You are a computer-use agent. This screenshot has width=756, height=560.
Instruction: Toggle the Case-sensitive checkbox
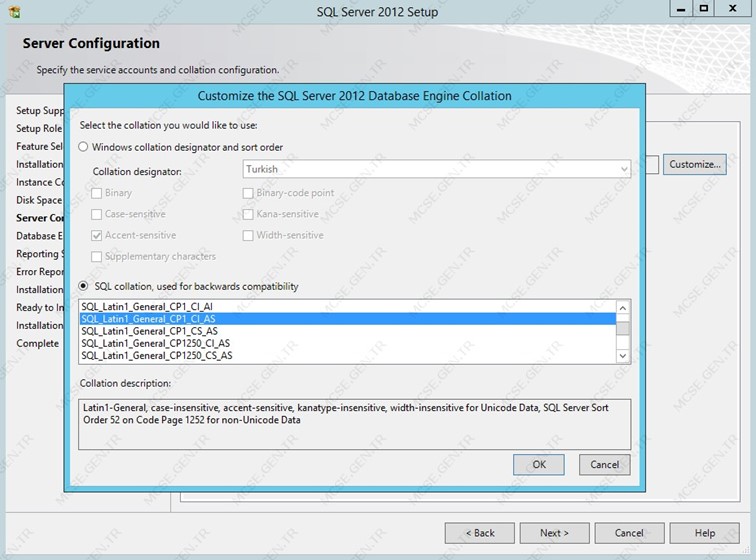pyautogui.click(x=96, y=214)
